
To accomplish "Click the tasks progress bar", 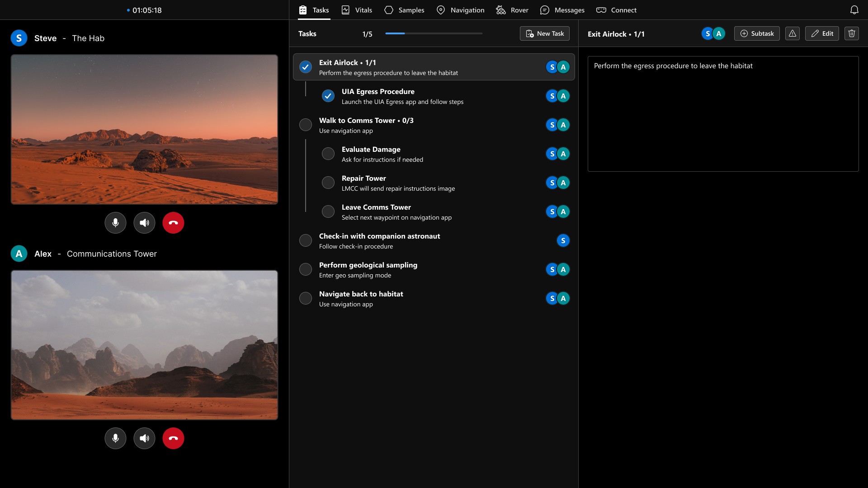I will pos(434,33).
